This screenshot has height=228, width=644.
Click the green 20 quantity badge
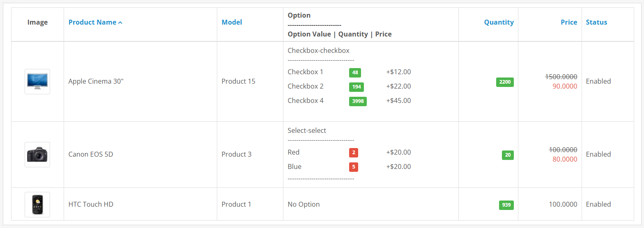coord(508,155)
